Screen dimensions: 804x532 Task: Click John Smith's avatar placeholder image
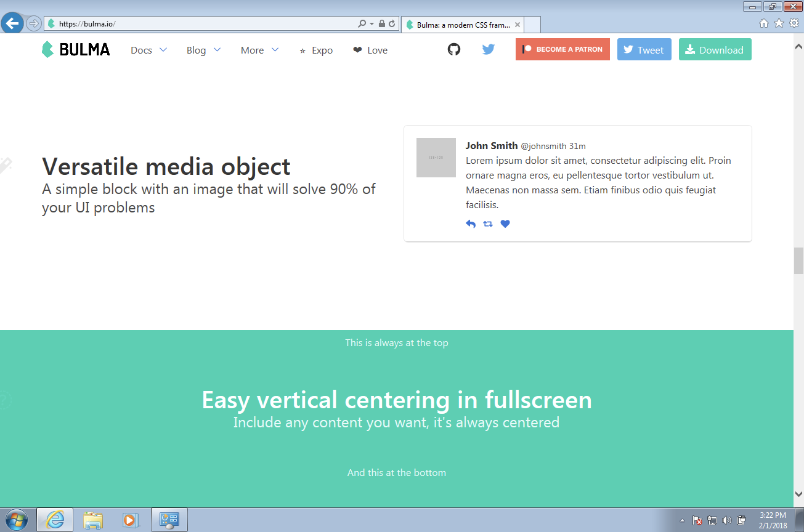click(x=436, y=158)
